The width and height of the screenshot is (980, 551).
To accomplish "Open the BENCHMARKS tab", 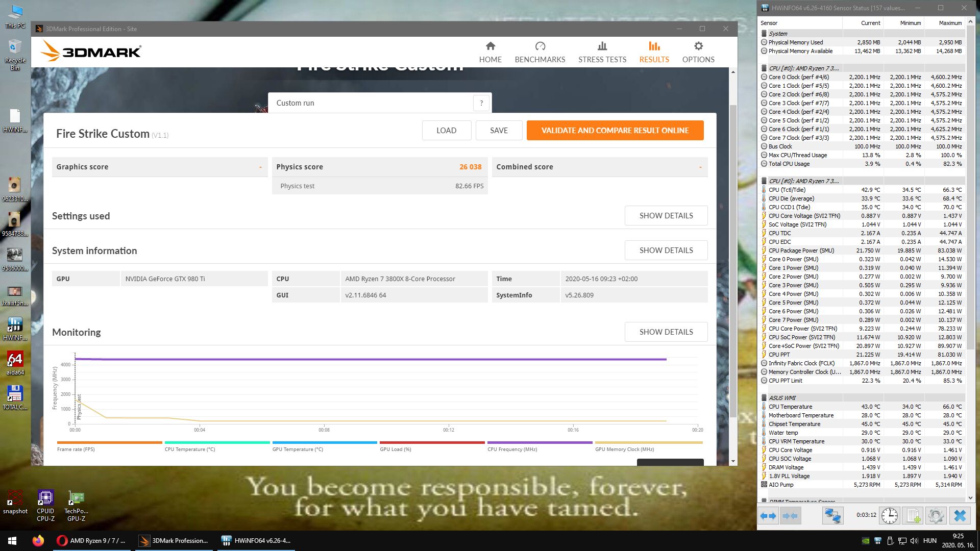I will (540, 52).
